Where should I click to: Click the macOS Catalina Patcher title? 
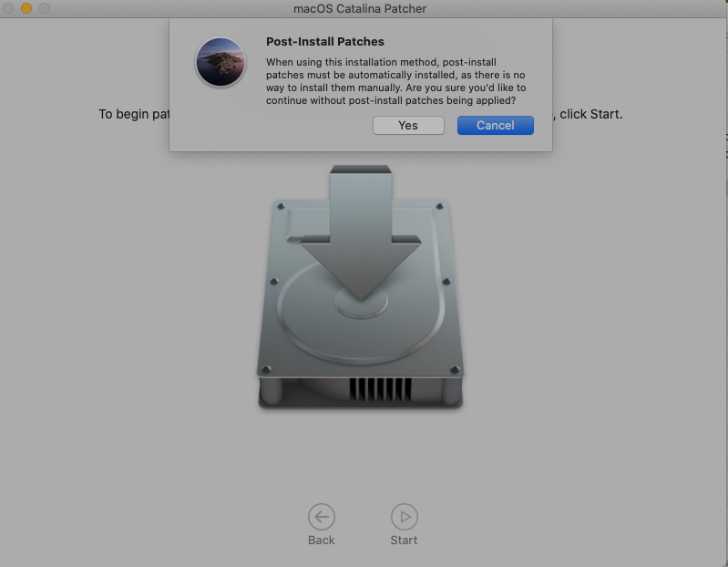(360, 9)
